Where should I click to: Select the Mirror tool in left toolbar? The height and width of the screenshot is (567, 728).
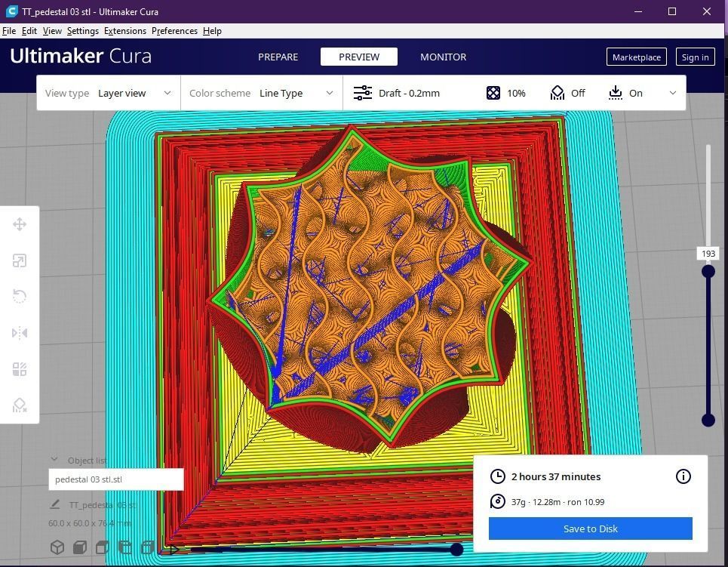point(20,333)
